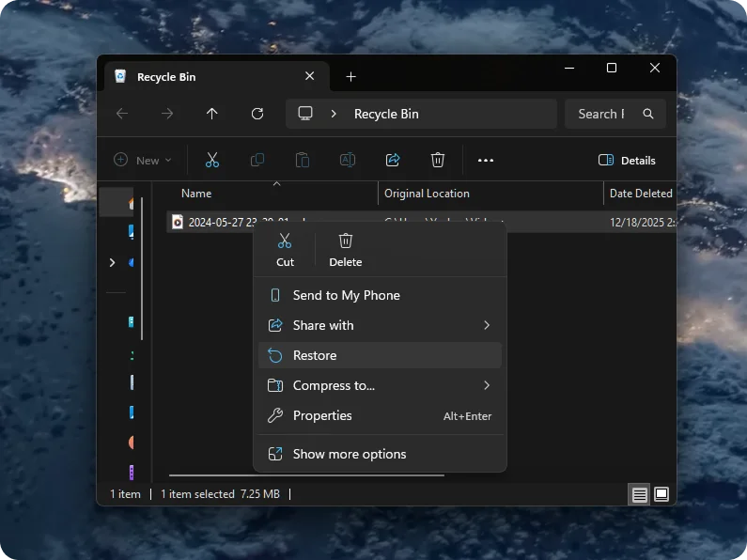Click the Send to My Phone phone icon

point(275,295)
